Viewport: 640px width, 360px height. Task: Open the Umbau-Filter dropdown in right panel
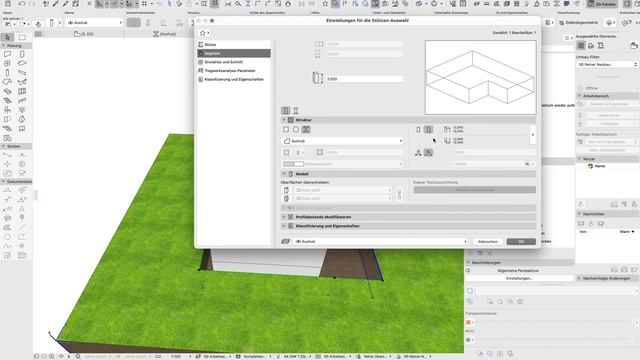click(607, 64)
